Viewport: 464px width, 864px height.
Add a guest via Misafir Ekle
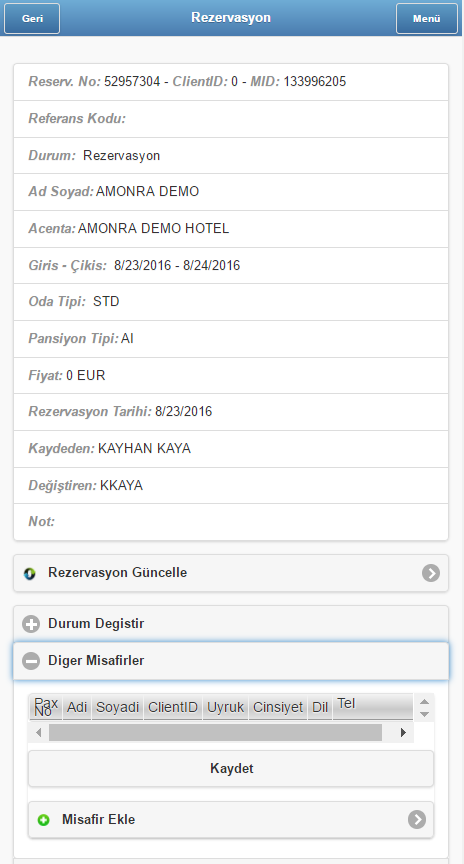(x=231, y=819)
